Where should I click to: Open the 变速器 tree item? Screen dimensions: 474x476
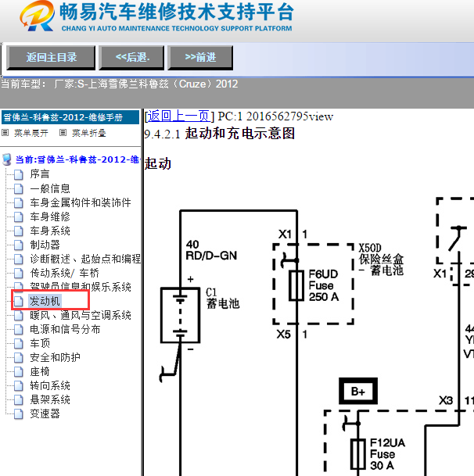45,413
